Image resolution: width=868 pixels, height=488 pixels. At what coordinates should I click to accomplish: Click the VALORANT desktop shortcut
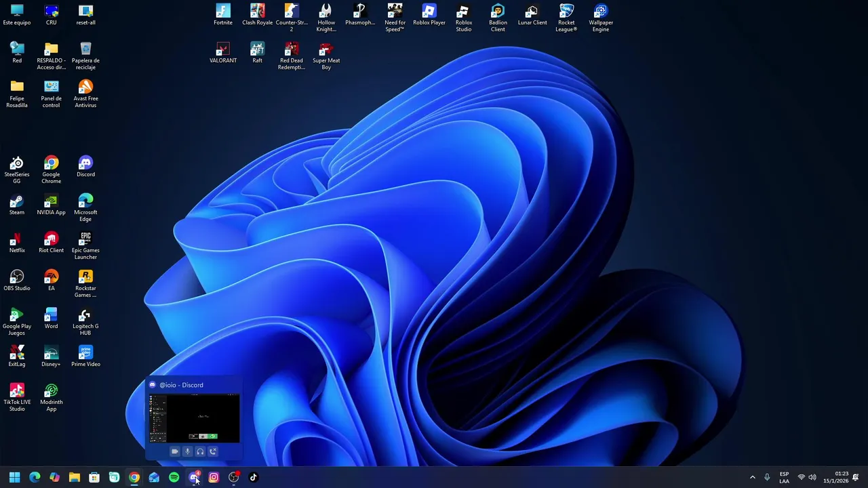pos(223,53)
